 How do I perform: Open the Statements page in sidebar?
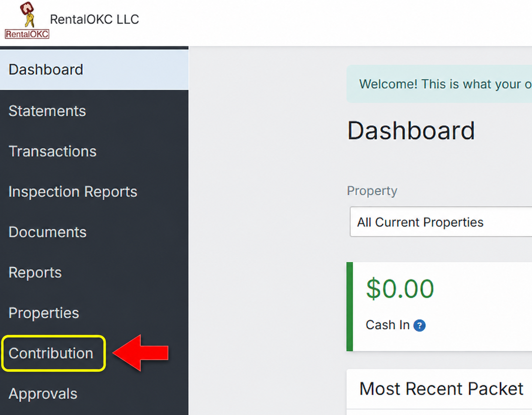click(94, 111)
